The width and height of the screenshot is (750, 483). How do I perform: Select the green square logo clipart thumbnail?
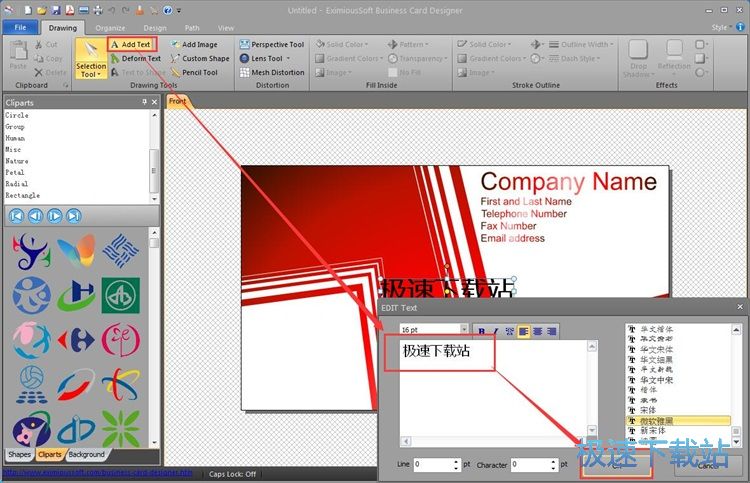pyautogui.click(x=121, y=296)
